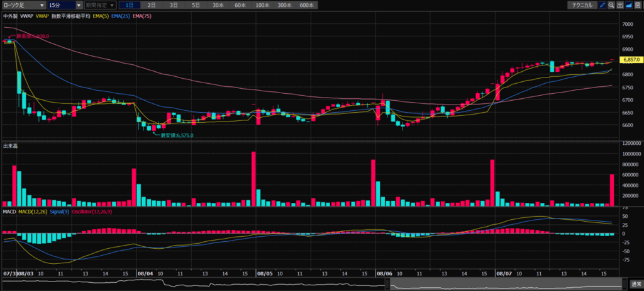Image resolution: width=644 pixels, height=291 pixels.
Task: Click the EMA(5) legend label
Action: [100, 16]
